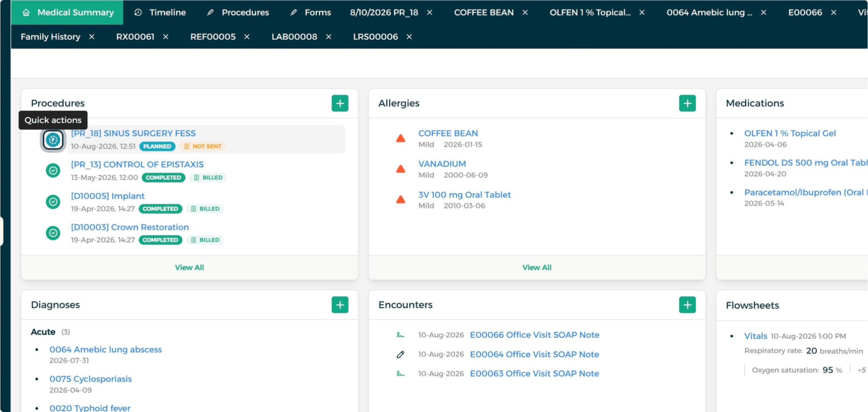Add a new procedure with plus button
This screenshot has height=412, width=868.
click(x=340, y=103)
